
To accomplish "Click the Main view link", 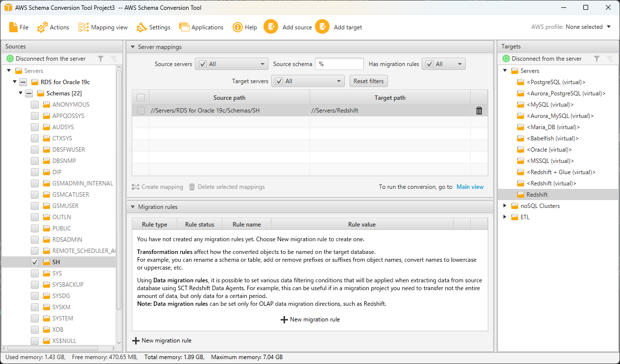I will [470, 187].
